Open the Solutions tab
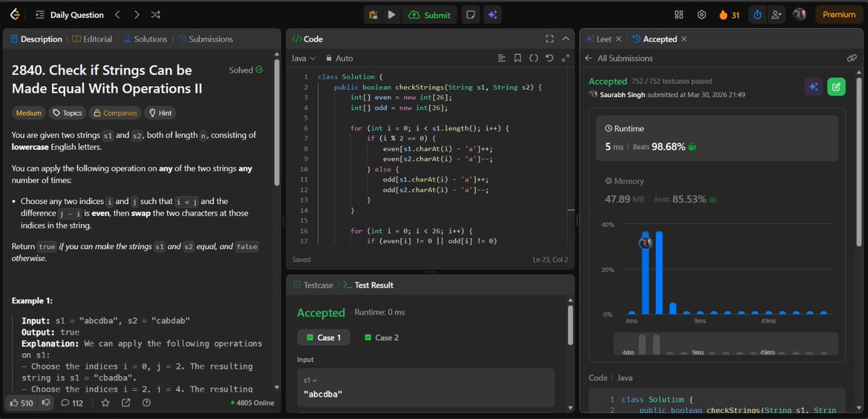The width and height of the screenshot is (868, 419). (x=145, y=39)
